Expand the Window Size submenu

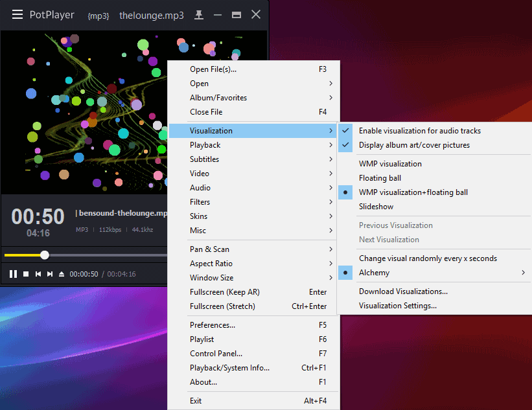pos(253,278)
